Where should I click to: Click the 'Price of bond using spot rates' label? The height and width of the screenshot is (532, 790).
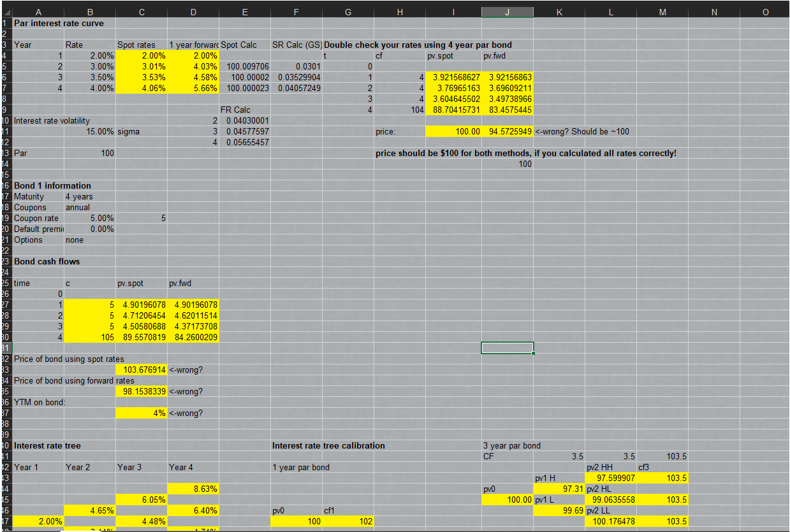coord(69,359)
